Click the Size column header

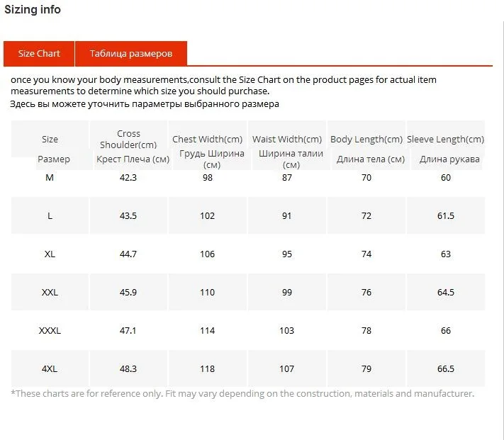pos(50,140)
